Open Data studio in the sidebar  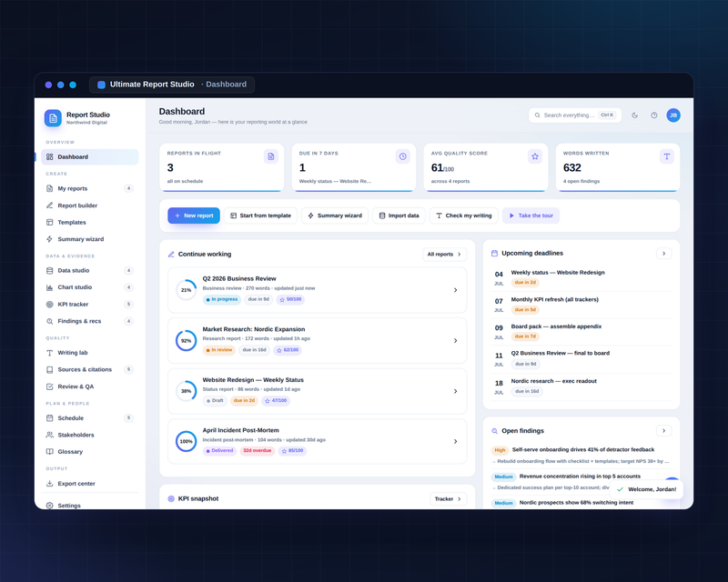89,271
